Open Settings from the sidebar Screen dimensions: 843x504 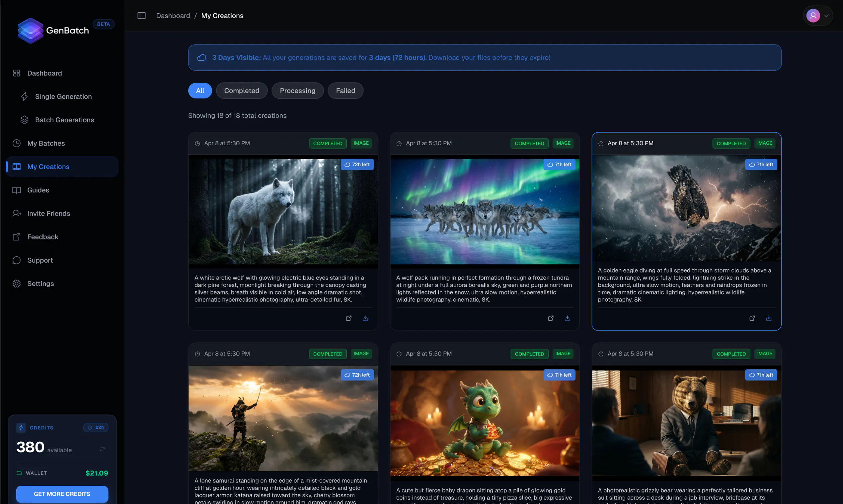point(62,283)
